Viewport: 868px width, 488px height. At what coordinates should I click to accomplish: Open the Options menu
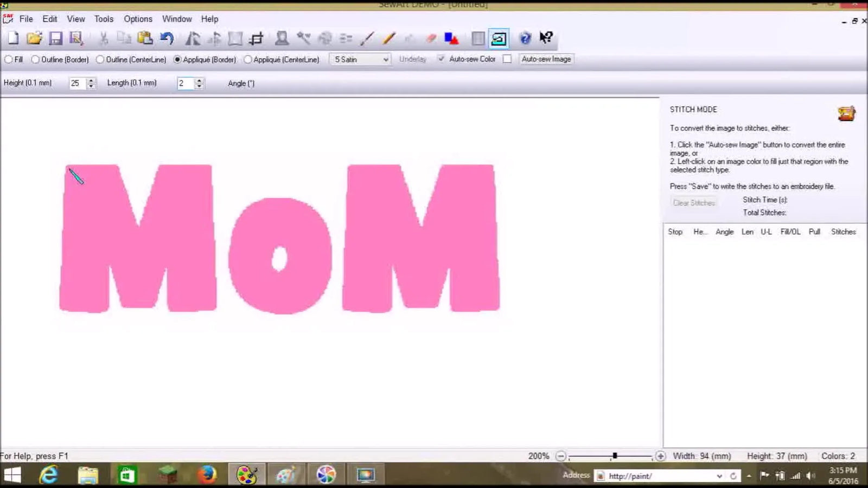pyautogui.click(x=138, y=18)
